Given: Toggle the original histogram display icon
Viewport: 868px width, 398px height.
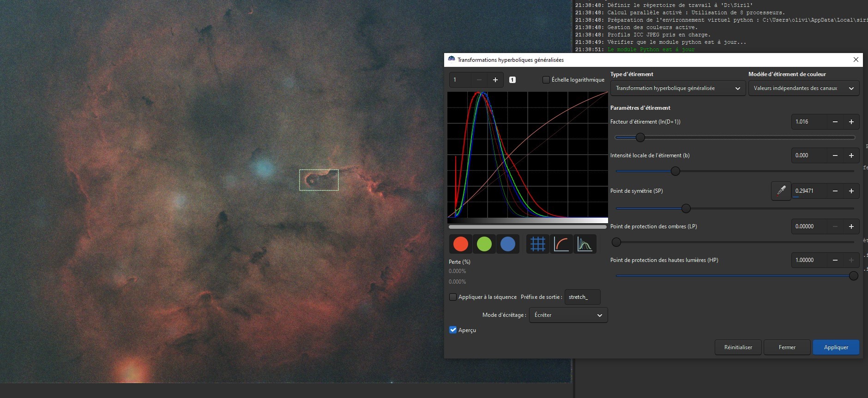Looking at the screenshot, I should tap(585, 244).
